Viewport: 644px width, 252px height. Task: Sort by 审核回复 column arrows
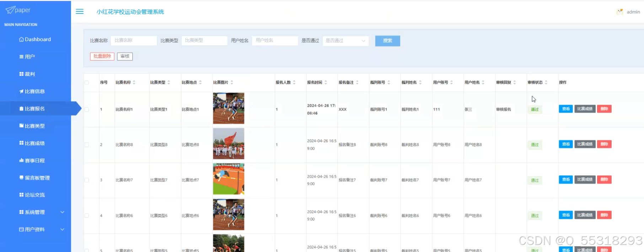(515, 82)
